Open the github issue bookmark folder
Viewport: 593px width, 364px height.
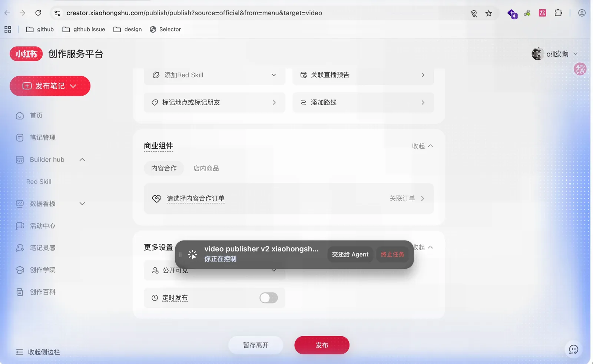coord(84,29)
